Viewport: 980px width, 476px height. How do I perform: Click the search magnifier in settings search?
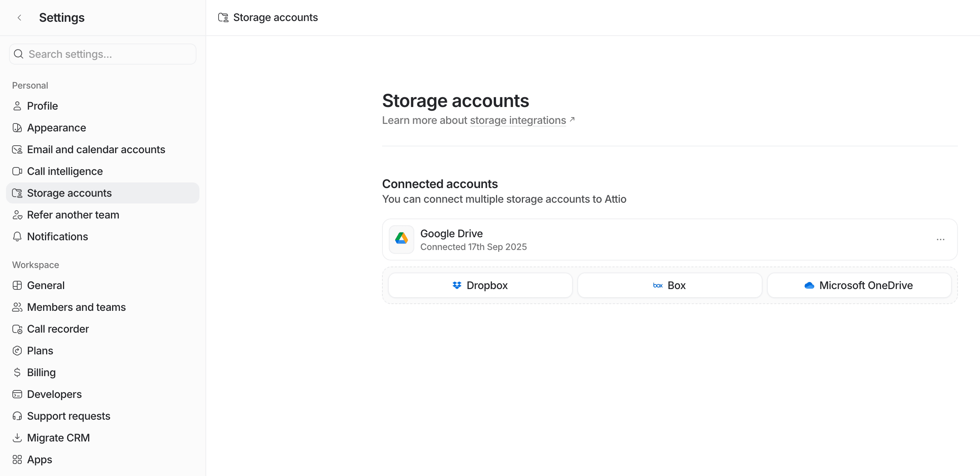tap(18, 54)
